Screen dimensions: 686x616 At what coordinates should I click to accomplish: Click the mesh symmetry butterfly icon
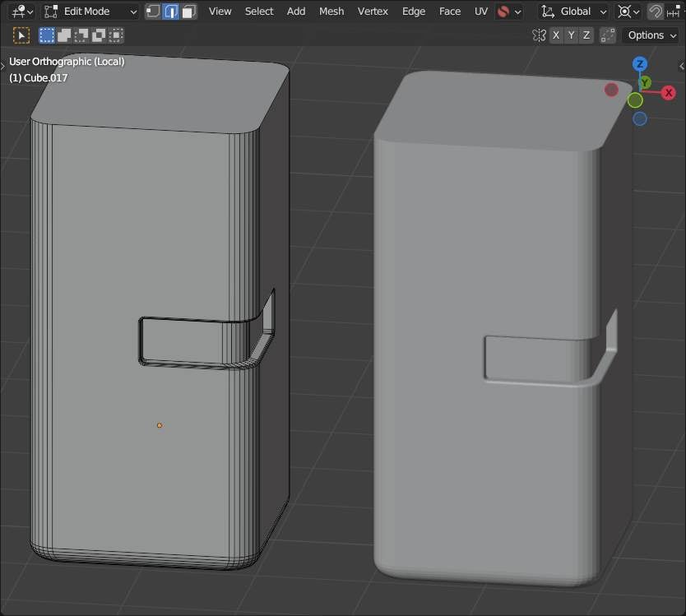coord(539,35)
